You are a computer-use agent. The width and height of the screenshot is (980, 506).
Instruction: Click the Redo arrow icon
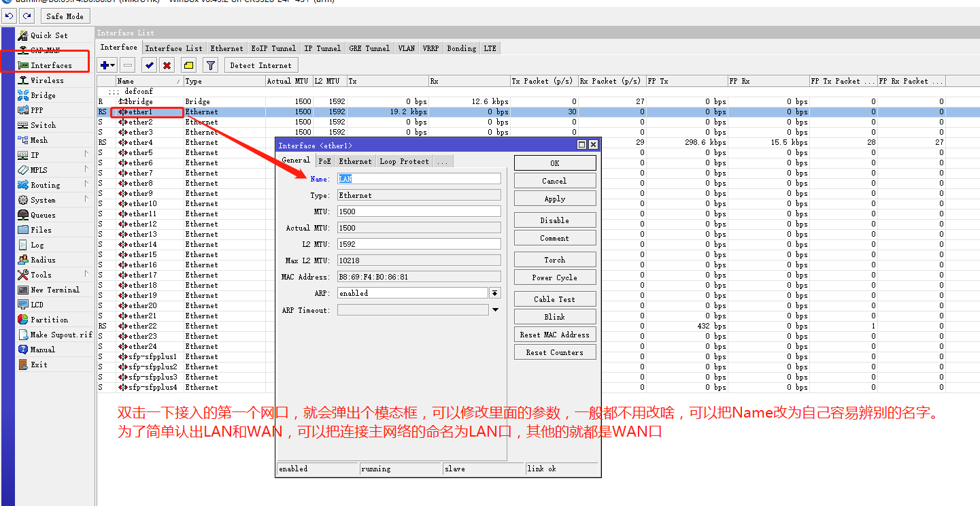(x=27, y=16)
